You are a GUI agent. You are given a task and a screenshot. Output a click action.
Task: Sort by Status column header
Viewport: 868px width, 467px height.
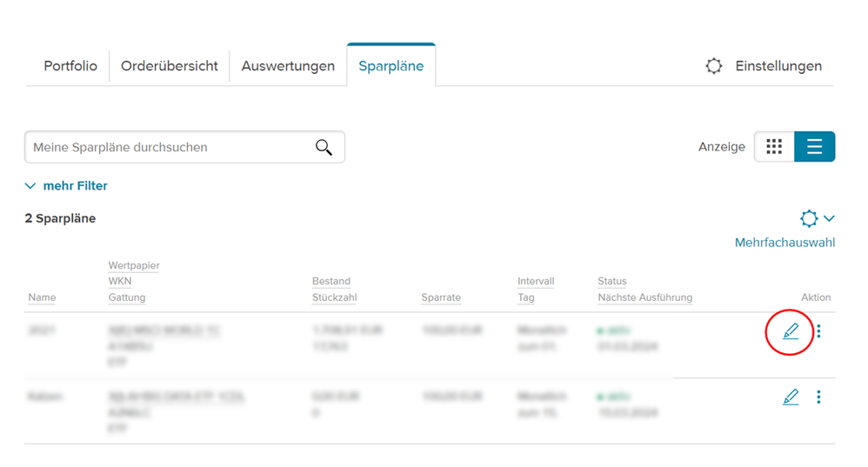tap(612, 281)
